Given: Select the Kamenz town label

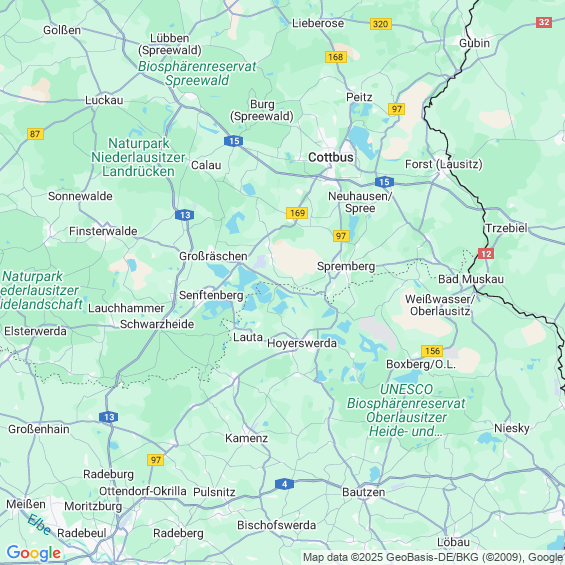Looking at the screenshot, I should click(x=246, y=438).
